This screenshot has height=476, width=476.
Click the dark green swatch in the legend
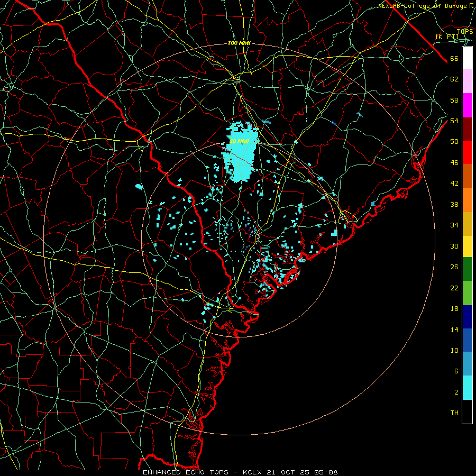click(467, 269)
